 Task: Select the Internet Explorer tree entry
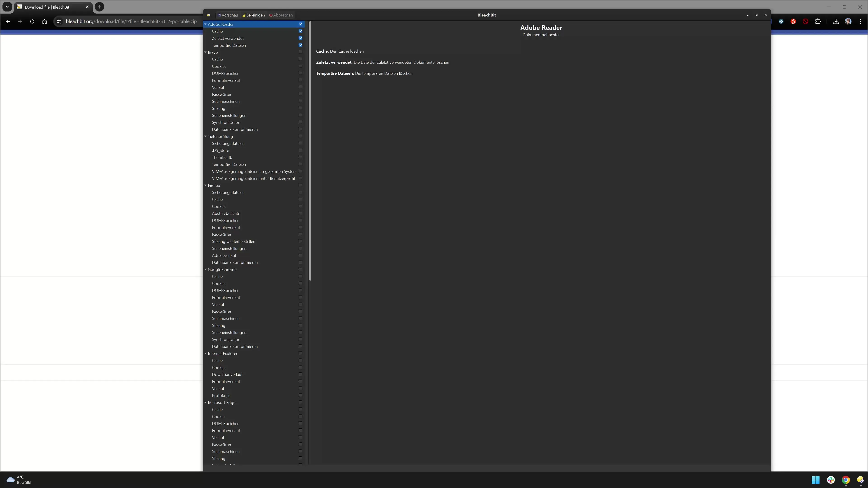click(x=223, y=353)
